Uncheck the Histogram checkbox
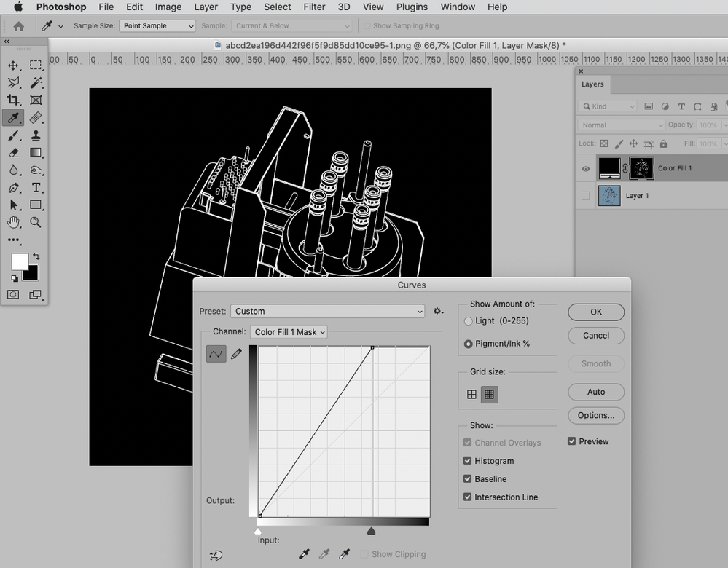The width and height of the screenshot is (728, 568). point(468,461)
